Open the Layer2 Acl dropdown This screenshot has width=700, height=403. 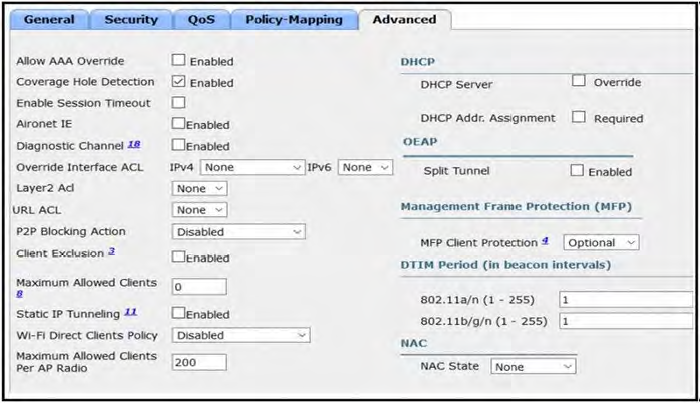click(199, 188)
